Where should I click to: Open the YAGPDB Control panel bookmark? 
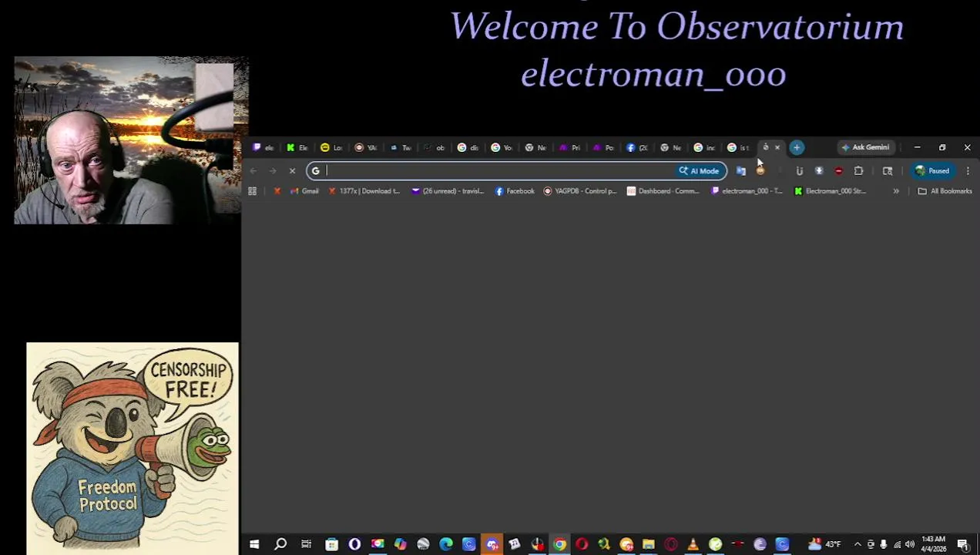pyautogui.click(x=580, y=191)
